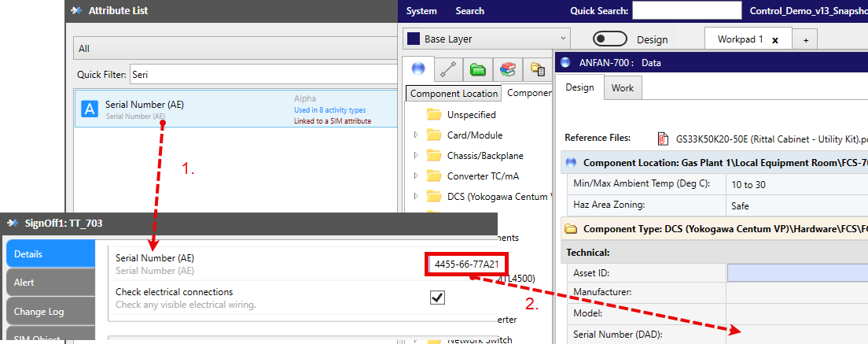868x344 pixels.
Task: Toggle the Design mode switch
Action: click(610, 39)
